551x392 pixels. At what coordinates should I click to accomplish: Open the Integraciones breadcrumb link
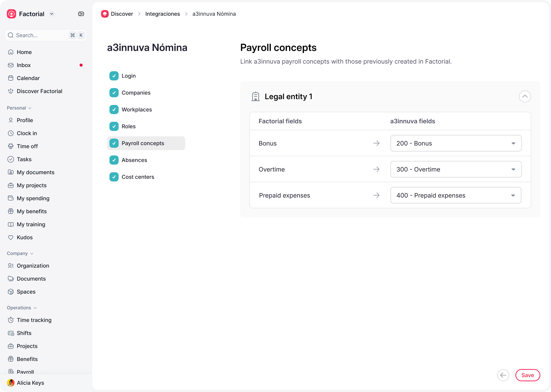tap(163, 14)
